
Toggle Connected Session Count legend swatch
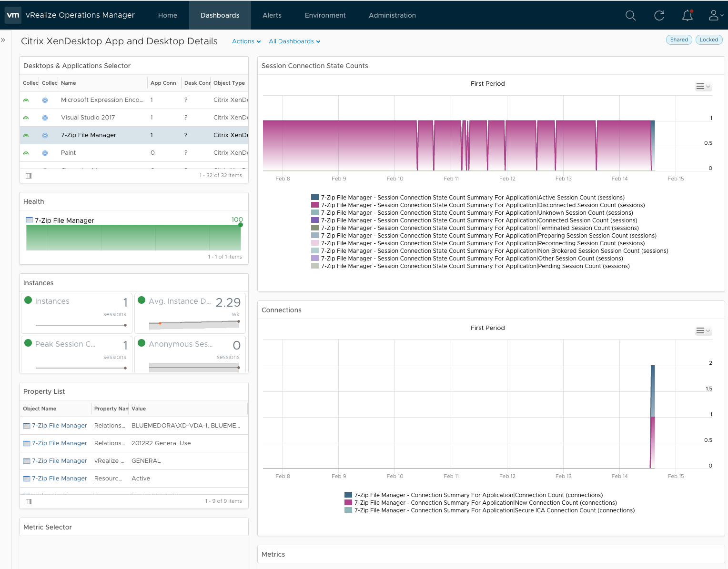coord(315,220)
